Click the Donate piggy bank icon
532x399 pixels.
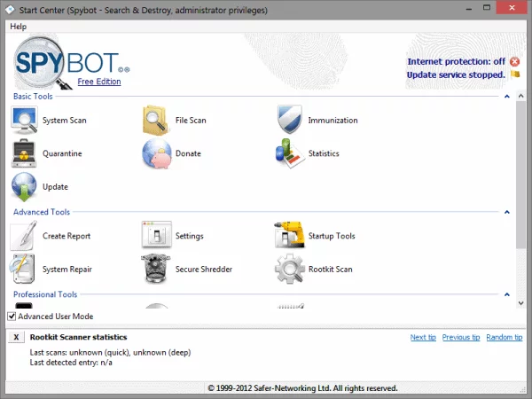[x=157, y=153]
